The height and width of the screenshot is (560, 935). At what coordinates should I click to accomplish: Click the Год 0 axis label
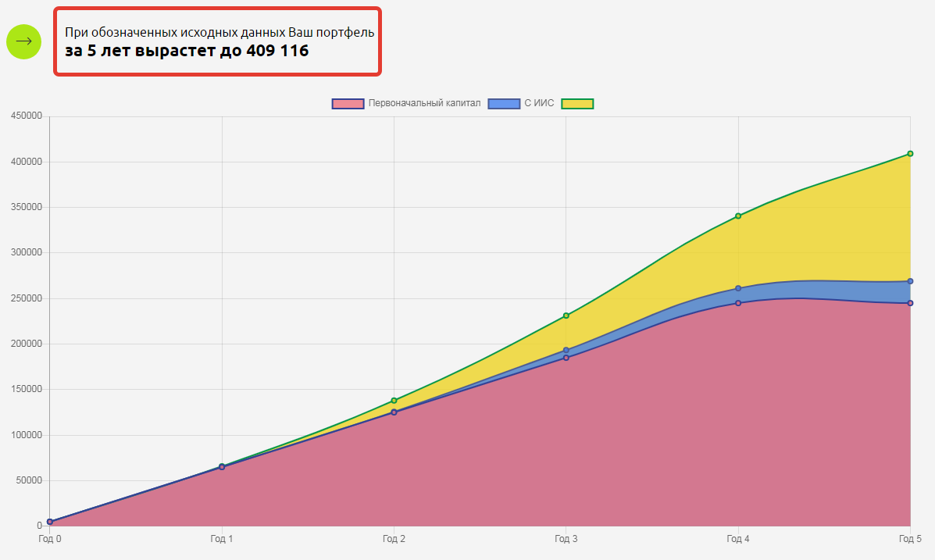[x=50, y=539]
